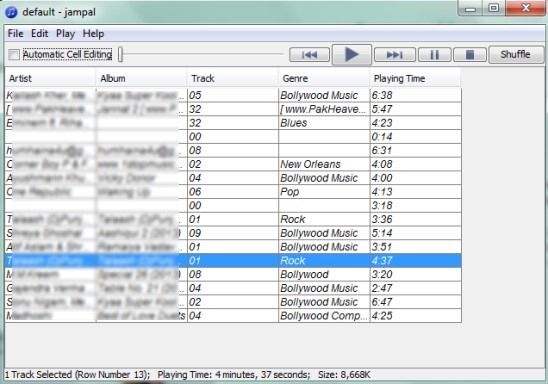Select the Rock genre in 3:36 row
The image size is (548, 384).
324,219
